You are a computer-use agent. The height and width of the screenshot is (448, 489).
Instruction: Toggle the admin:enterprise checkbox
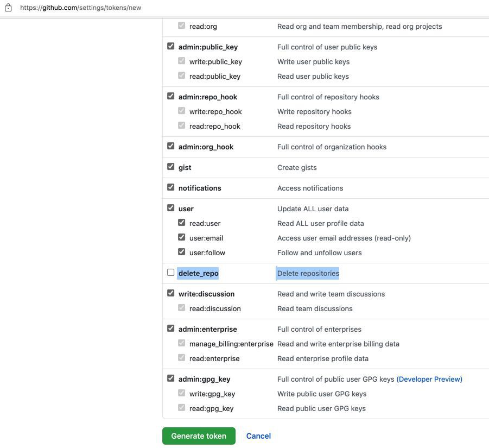coord(170,328)
